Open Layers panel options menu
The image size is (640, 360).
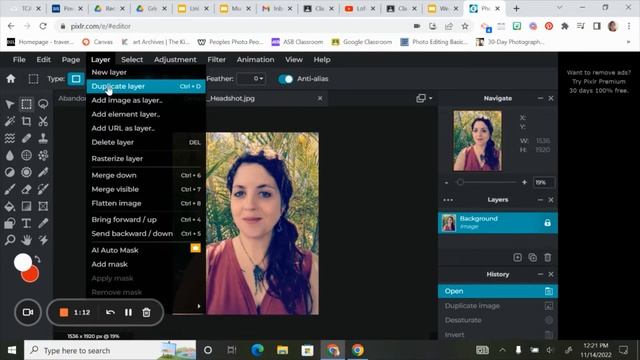448,200
